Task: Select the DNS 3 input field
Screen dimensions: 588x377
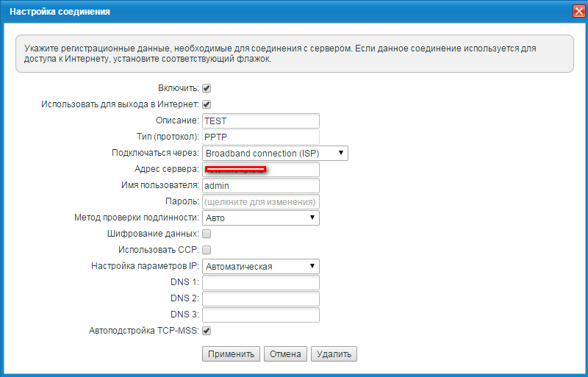Action: tap(260, 315)
